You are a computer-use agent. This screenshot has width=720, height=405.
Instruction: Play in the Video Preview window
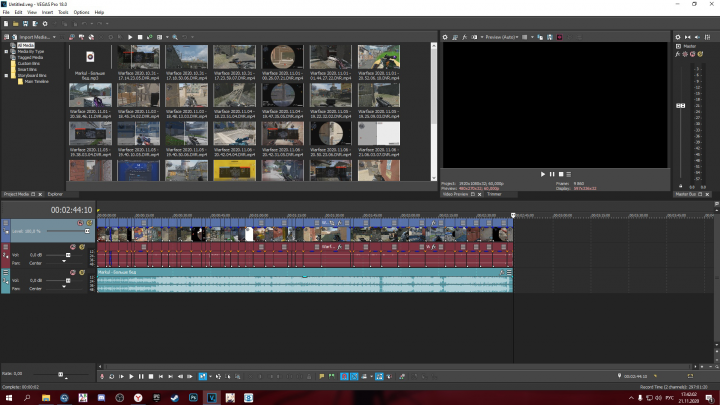pyautogui.click(x=543, y=174)
